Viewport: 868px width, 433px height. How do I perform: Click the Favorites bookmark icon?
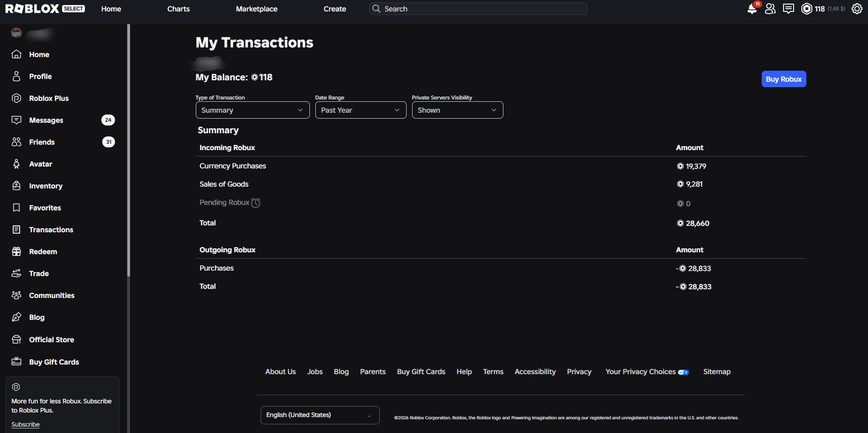[16, 208]
